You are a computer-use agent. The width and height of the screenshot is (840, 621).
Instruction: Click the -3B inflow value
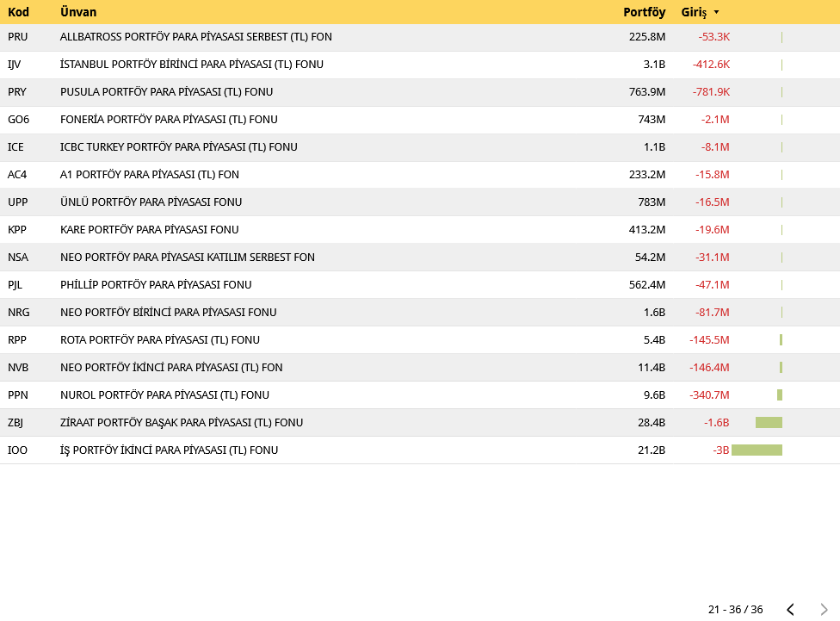pos(721,450)
